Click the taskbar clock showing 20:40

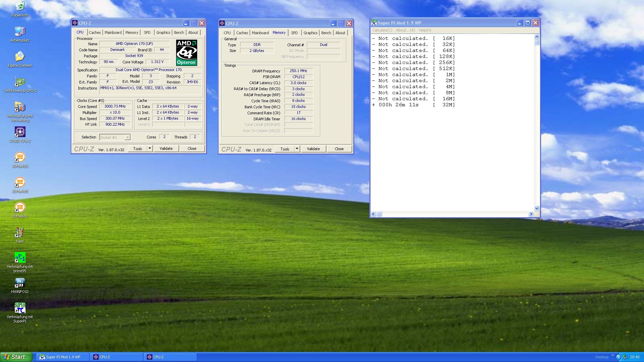[635, 357]
